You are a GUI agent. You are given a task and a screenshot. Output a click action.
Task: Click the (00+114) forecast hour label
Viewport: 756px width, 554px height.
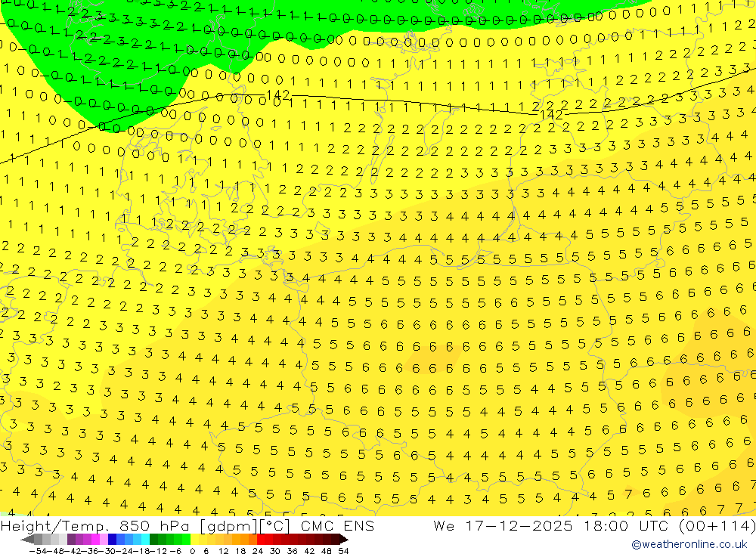point(717,525)
